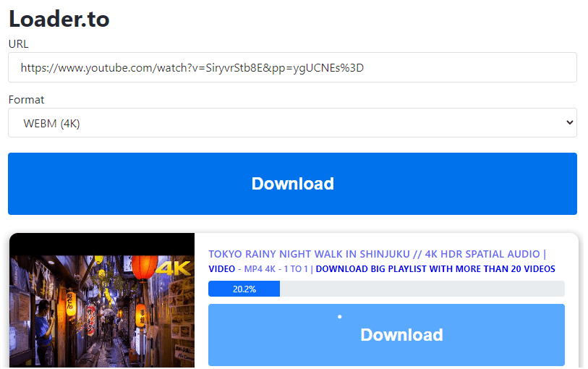
Task: Click the loading spinner dot above Download
Action: 340,316
